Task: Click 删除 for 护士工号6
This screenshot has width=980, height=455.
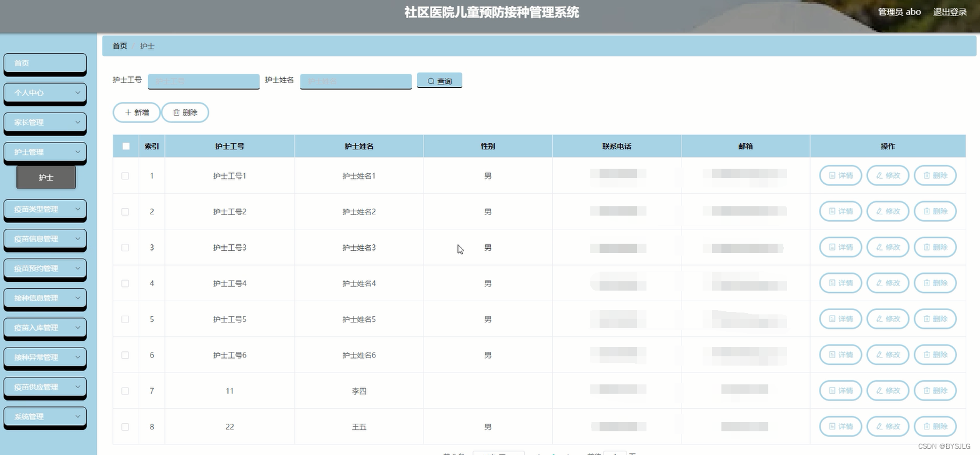Action: pos(935,355)
